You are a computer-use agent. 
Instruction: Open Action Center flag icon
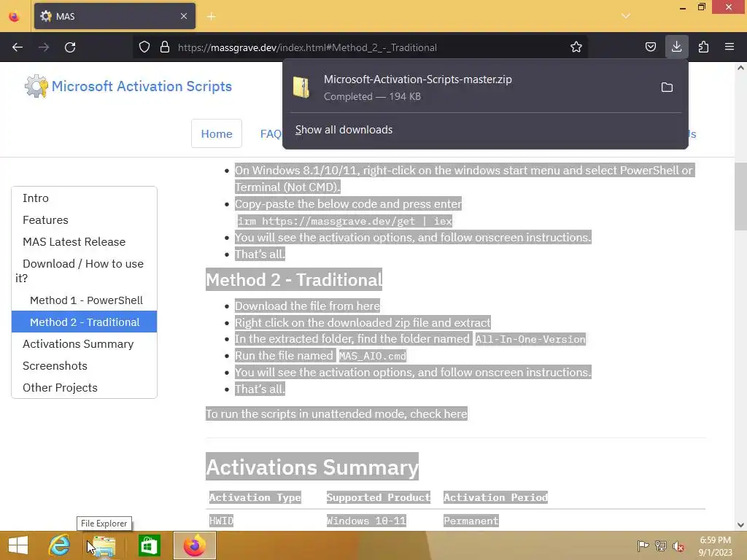pyautogui.click(x=643, y=545)
